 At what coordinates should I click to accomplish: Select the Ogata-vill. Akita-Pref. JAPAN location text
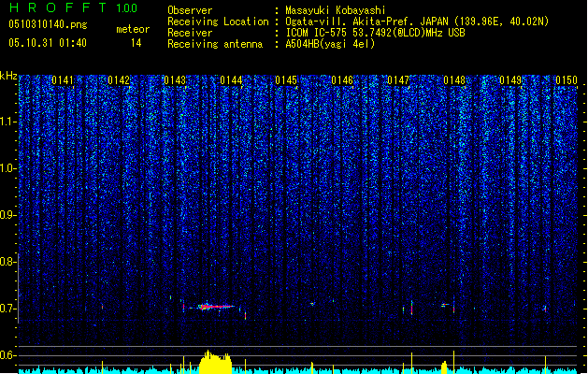click(417, 22)
